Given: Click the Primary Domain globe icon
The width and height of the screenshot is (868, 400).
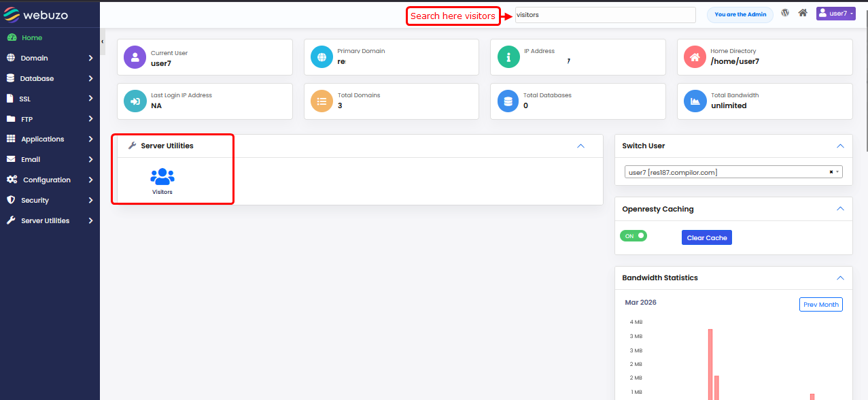Looking at the screenshot, I should 322,58.
